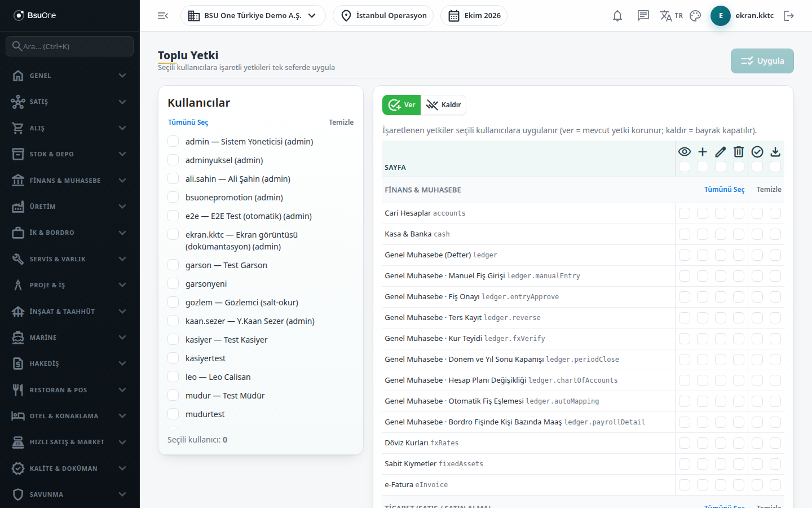Expand the RESTORAN & POS section
The image size is (812, 508).
coord(70,390)
